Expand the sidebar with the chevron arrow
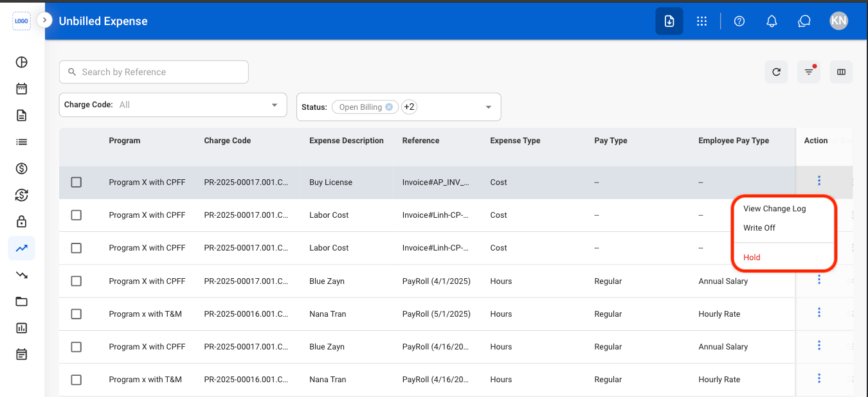Image resolution: width=868 pixels, height=397 pixels. [44, 21]
